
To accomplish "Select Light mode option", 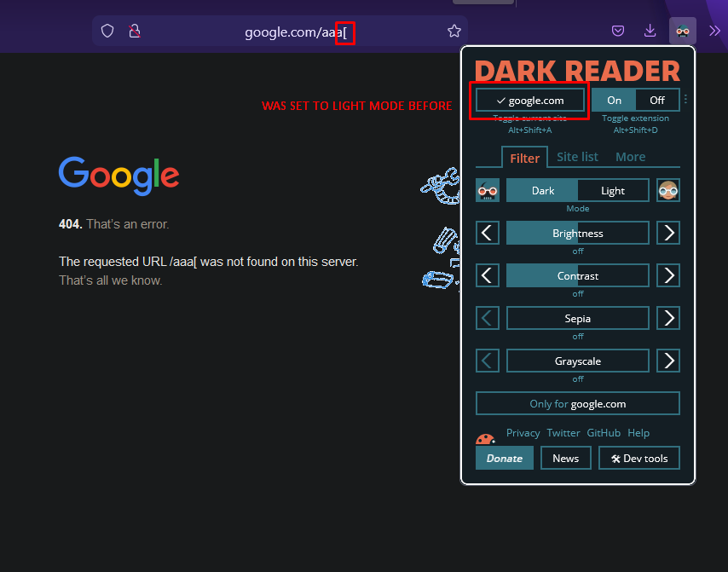I will [x=613, y=191].
